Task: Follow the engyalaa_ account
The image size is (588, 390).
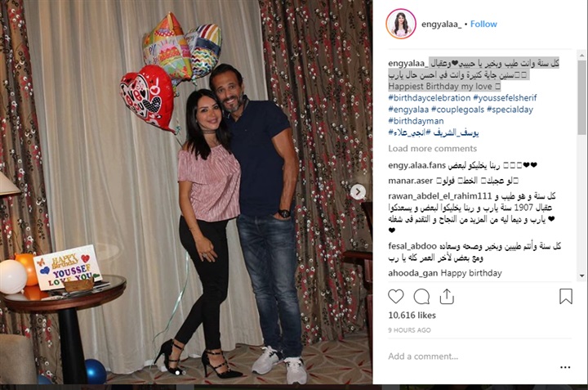Action: [x=483, y=24]
